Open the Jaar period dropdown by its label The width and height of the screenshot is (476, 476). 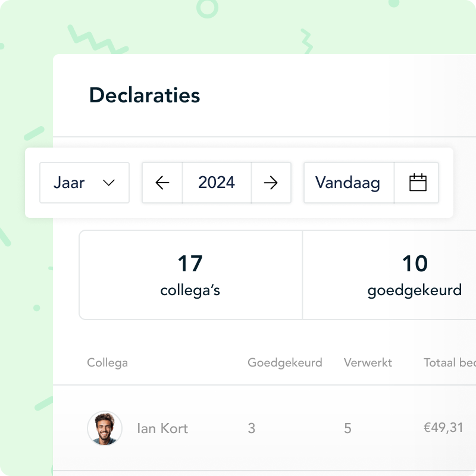(69, 183)
